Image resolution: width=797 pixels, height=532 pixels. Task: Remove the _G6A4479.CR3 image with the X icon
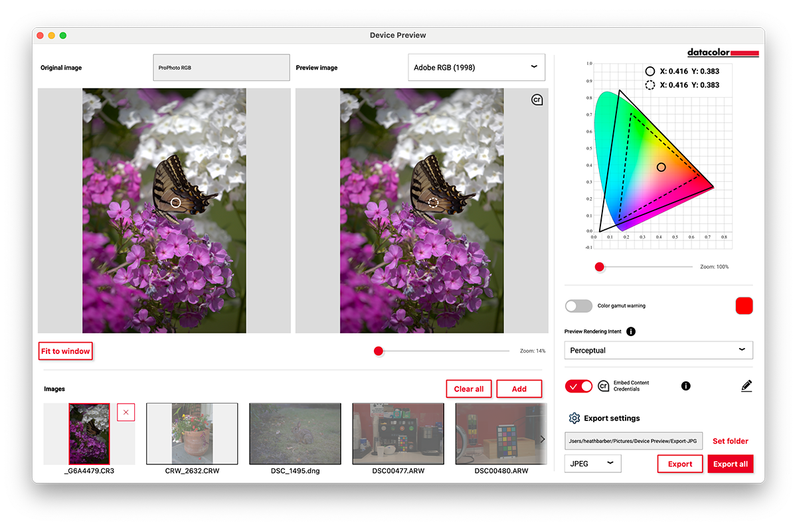(x=126, y=412)
